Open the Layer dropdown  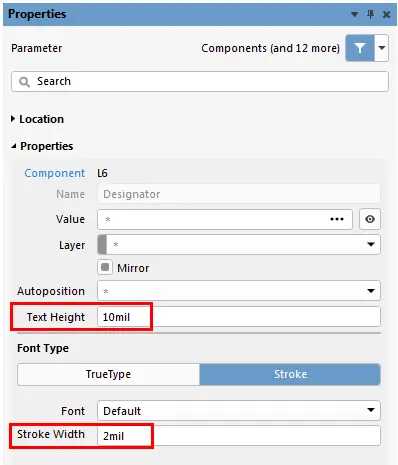pos(239,245)
